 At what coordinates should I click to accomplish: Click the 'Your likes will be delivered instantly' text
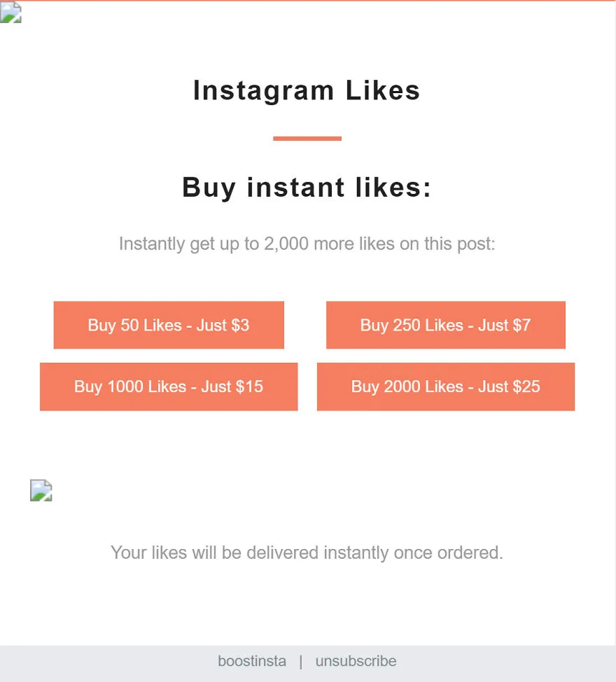(307, 553)
